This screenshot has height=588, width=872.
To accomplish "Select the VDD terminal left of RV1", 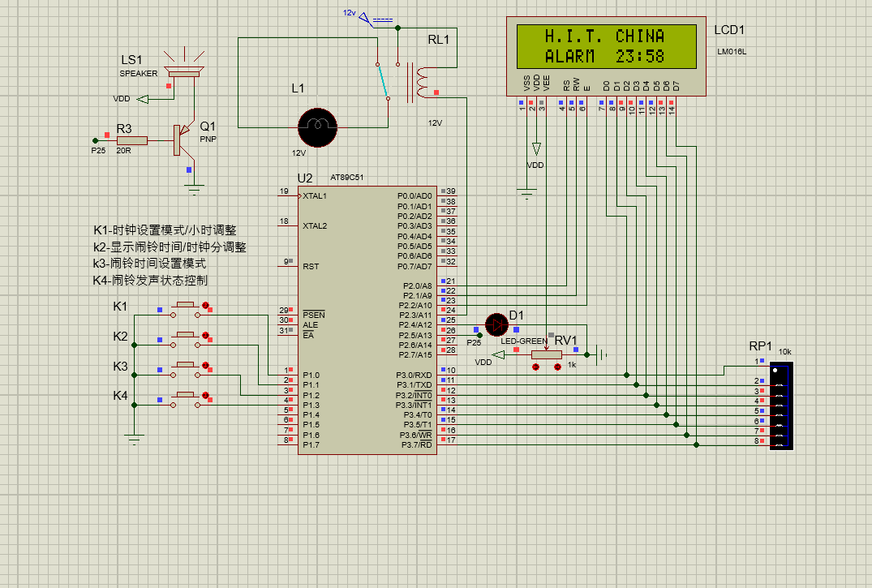I will [498, 355].
